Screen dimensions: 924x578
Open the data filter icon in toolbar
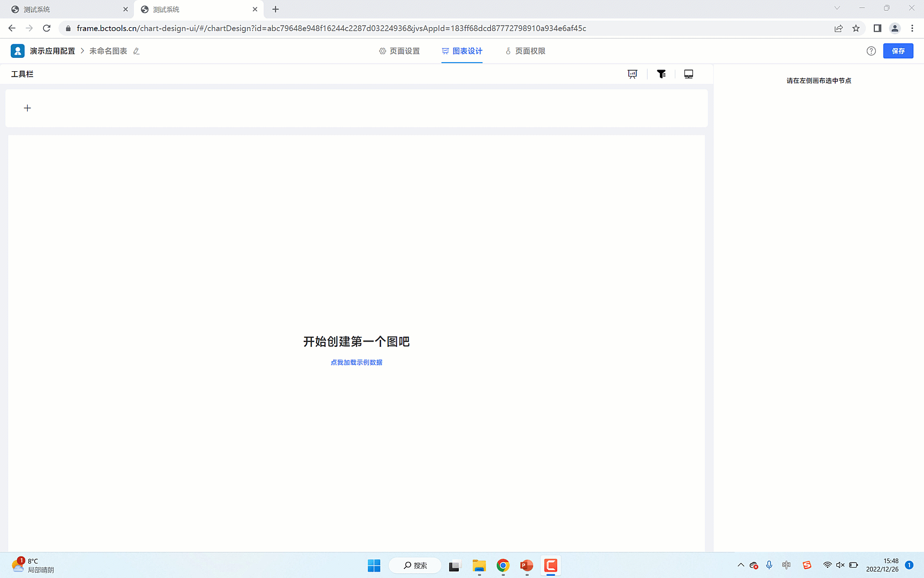pyautogui.click(x=661, y=74)
